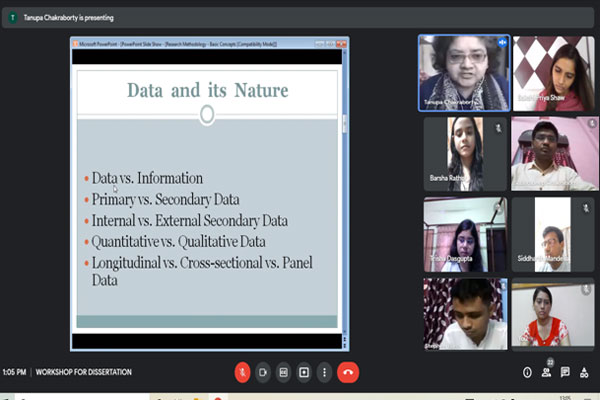Select Barsha Rathi's video tile
Viewport: 600px width, 400px height.
point(465,154)
